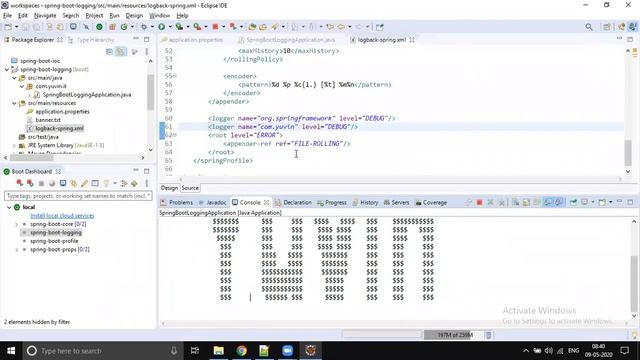Open File Explorer from the taskbar
Viewport: 640px width, 360px height.
pos(218,351)
